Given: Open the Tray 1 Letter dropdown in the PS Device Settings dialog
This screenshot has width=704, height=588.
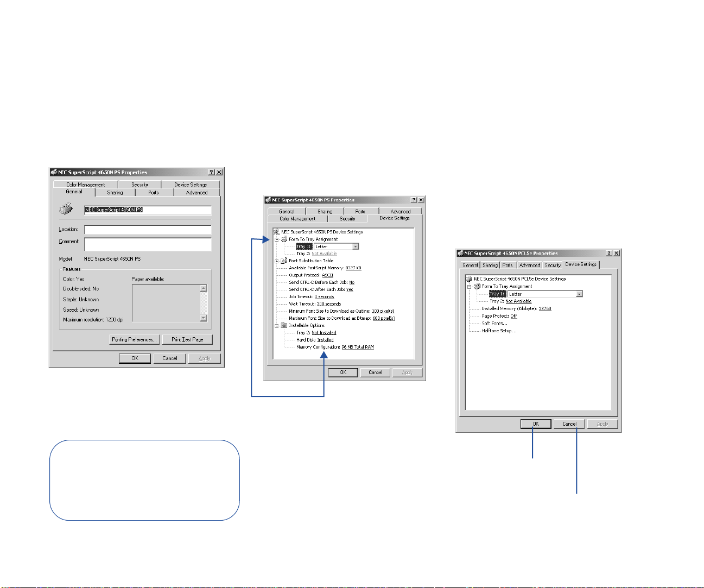Looking at the screenshot, I should click(x=356, y=246).
